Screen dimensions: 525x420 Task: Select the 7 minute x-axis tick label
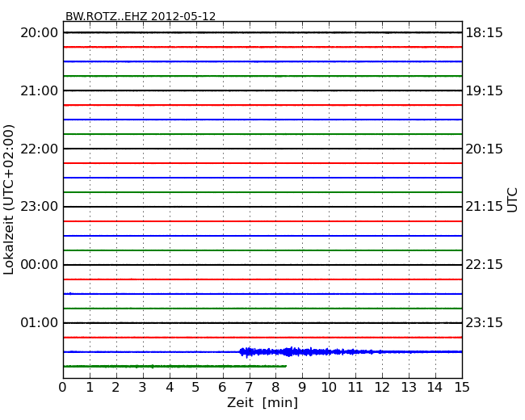(x=249, y=388)
